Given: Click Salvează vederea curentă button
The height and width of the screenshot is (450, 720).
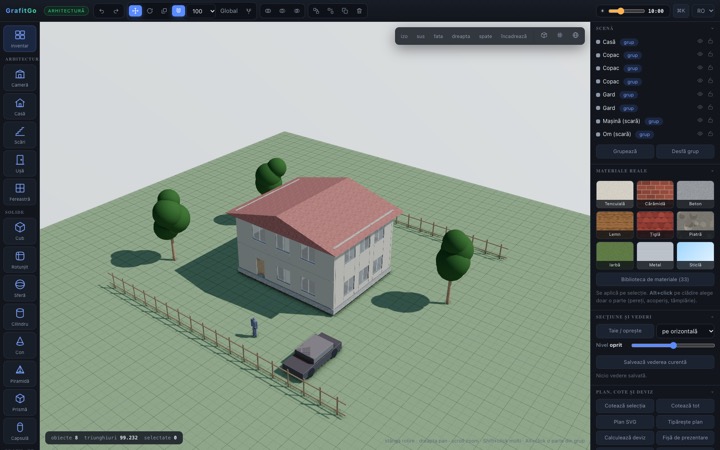Looking at the screenshot, I should 655,362.
